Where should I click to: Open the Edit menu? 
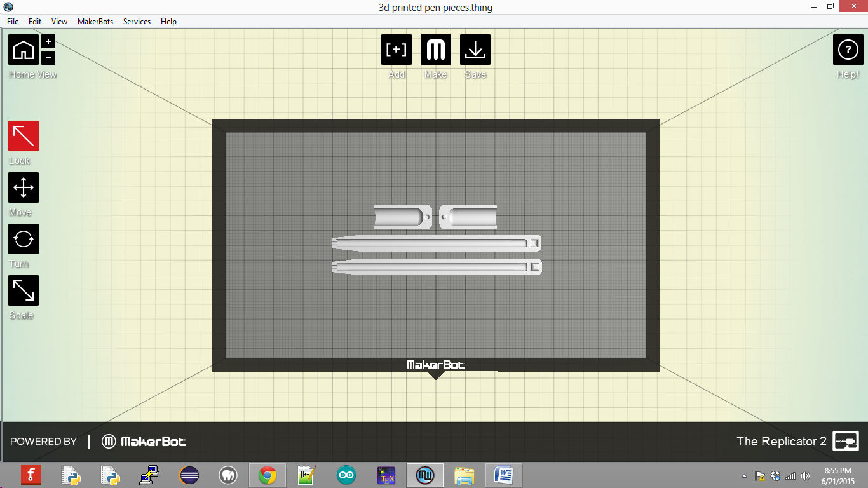point(35,21)
